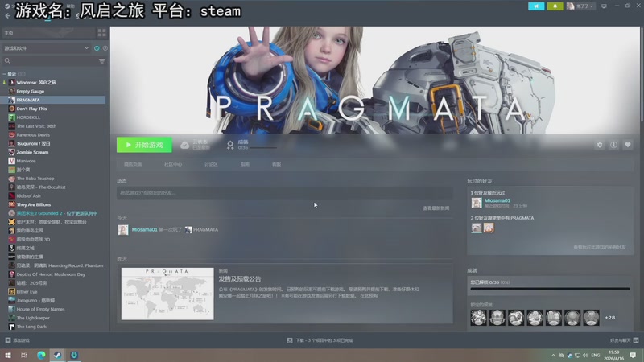Toggle recent activity clock filter in sidebar
This screenshot has width=644, height=362.
97,48
